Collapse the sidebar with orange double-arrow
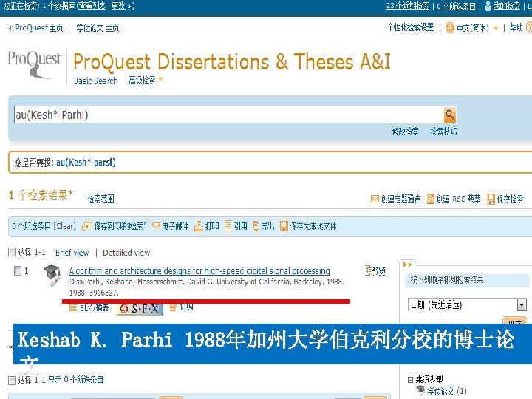The width and height of the screenshot is (532, 399). (x=407, y=265)
